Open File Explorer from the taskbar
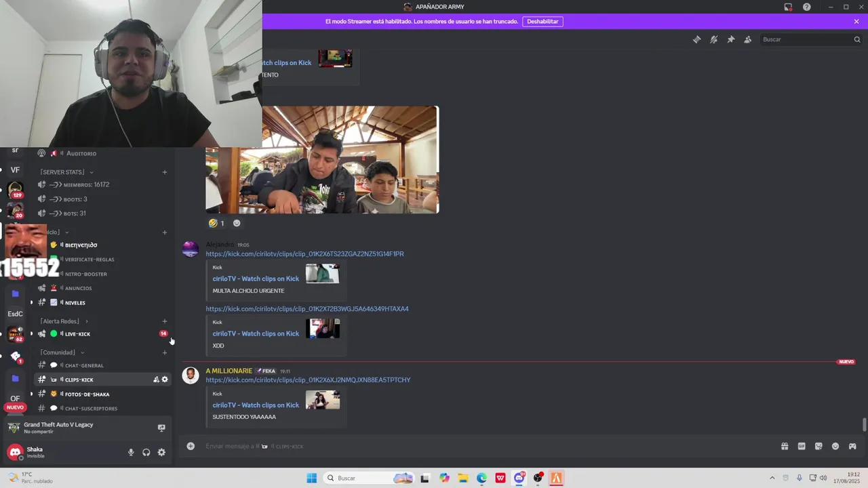The image size is (868, 488). pyautogui.click(x=462, y=478)
